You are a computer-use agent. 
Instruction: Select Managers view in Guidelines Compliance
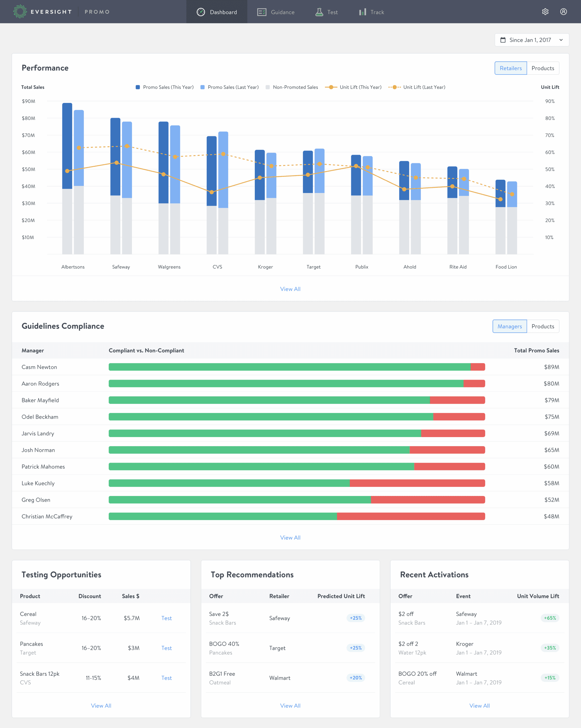click(x=509, y=326)
